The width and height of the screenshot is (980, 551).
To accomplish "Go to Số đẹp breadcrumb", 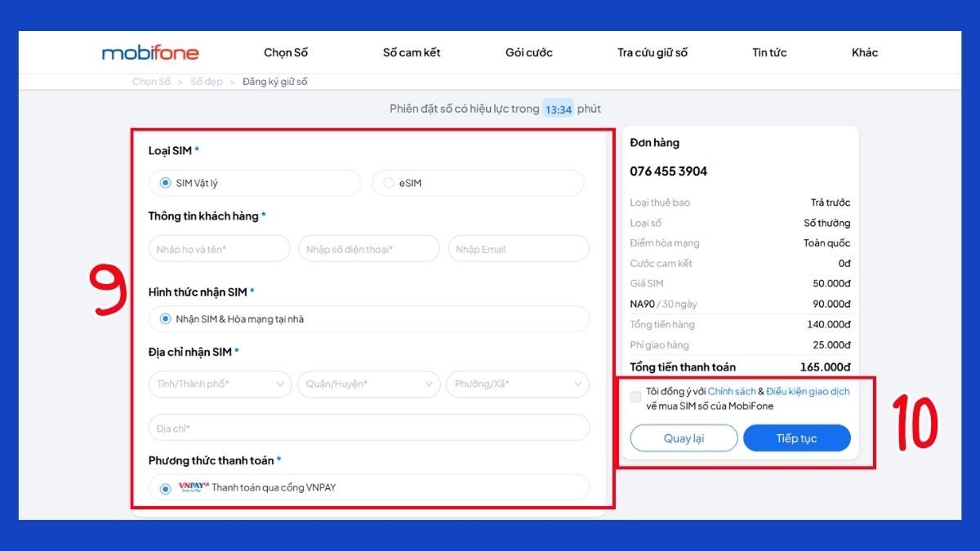I will [207, 82].
